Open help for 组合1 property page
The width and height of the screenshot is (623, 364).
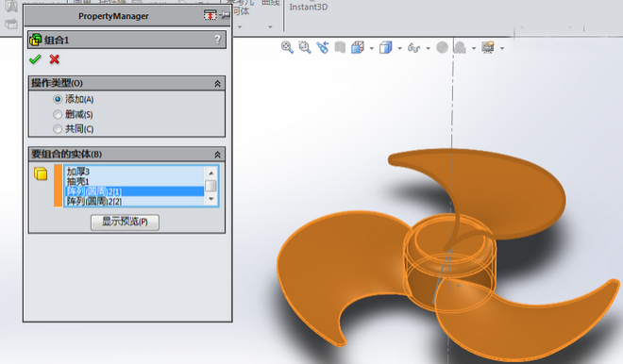point(217,40)
